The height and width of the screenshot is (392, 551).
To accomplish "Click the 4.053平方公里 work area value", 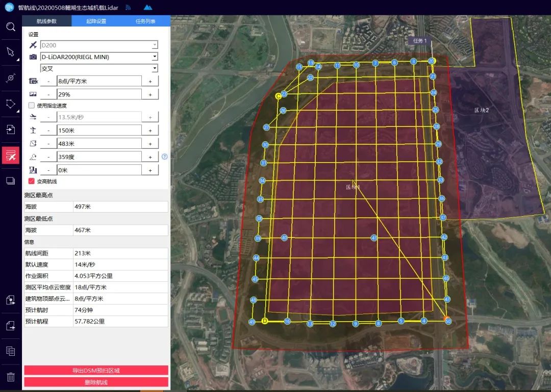I will point(93,276).
